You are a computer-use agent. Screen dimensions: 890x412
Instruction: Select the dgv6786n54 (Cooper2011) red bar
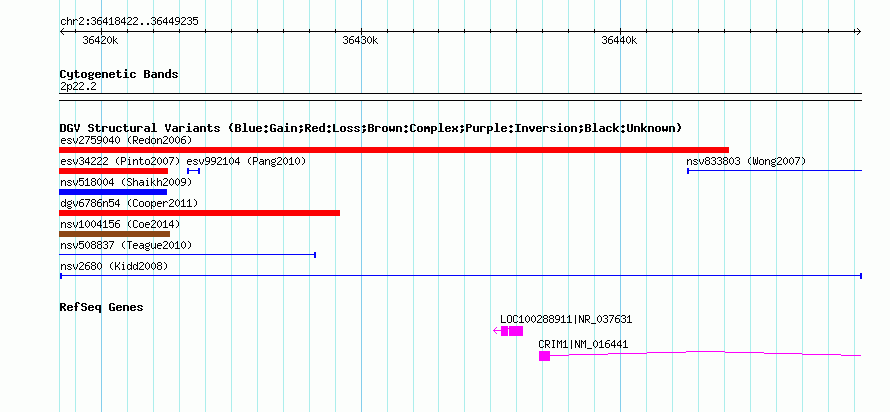(x=199, y=213)
